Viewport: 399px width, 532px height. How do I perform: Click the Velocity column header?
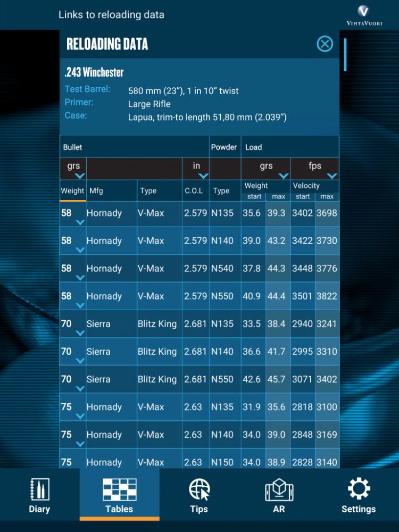[306, 186]
